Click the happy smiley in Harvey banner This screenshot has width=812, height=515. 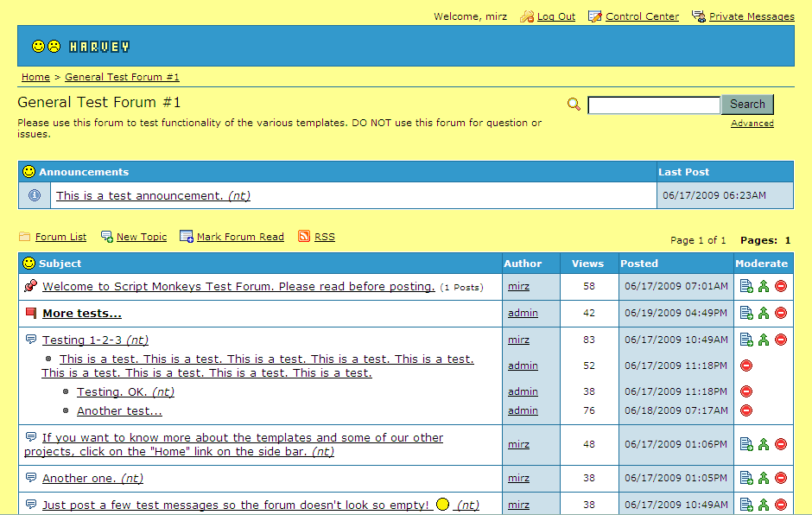point(38,47)
